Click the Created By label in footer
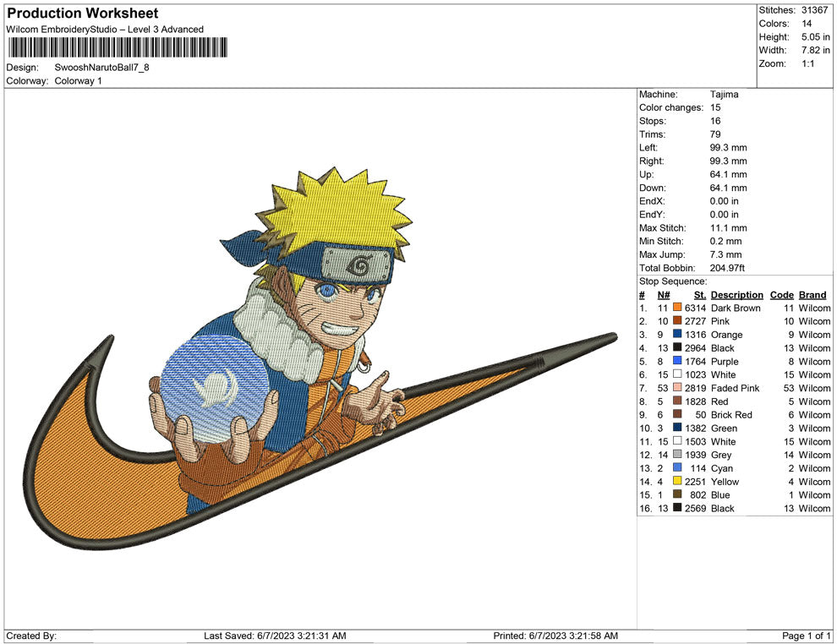The height and width of the screenshot is (644, 837). click(31, 636)
